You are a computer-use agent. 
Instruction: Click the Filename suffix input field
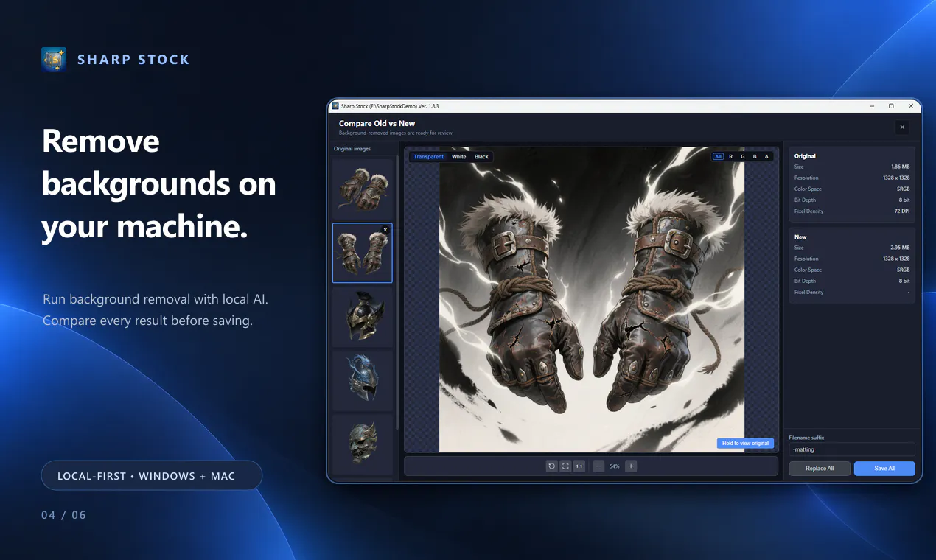(x=852, y=449)
